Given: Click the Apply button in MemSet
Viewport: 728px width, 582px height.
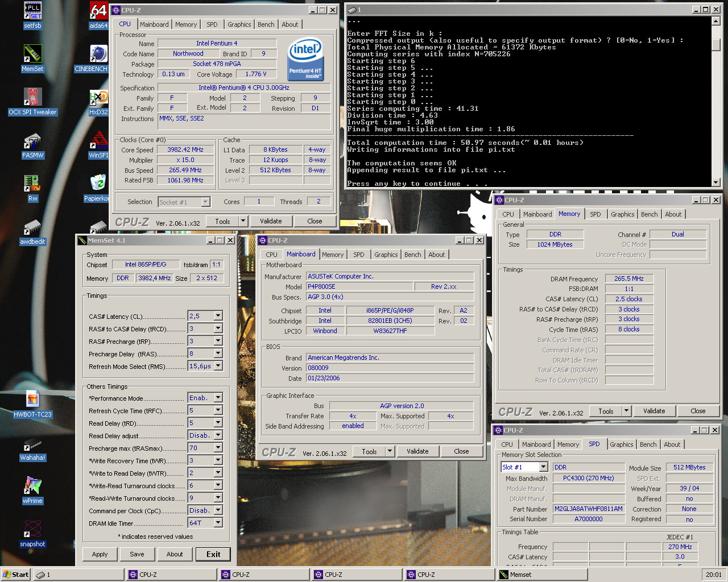Looking at the screenshot, I should click(100, 554).
